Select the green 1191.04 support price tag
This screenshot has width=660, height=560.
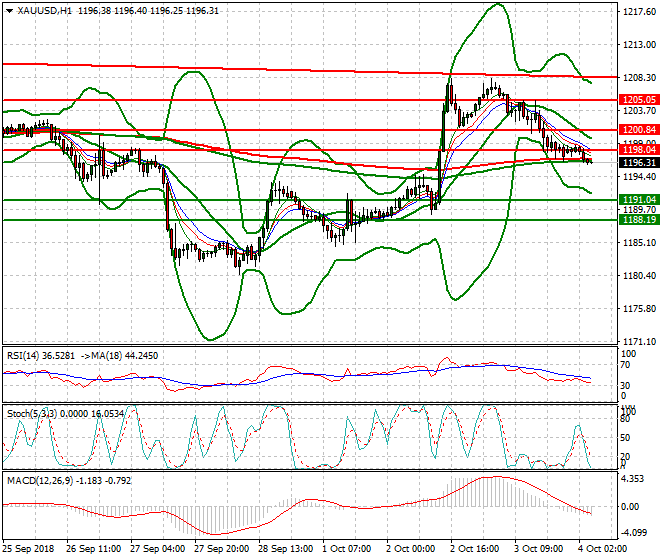tap(638, 200)
